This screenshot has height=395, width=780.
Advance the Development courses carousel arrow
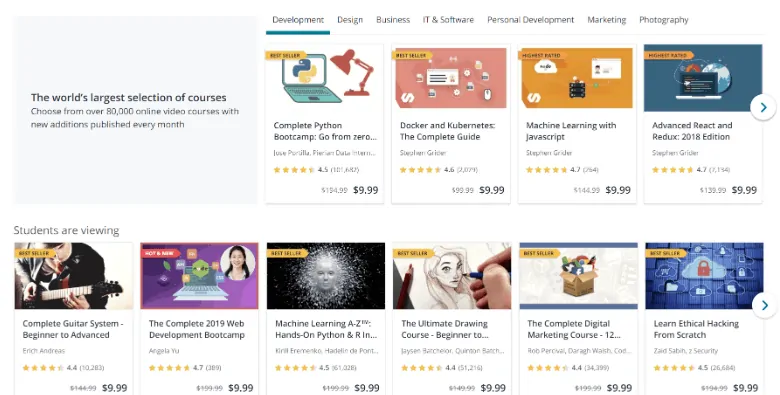pos(763,107)
